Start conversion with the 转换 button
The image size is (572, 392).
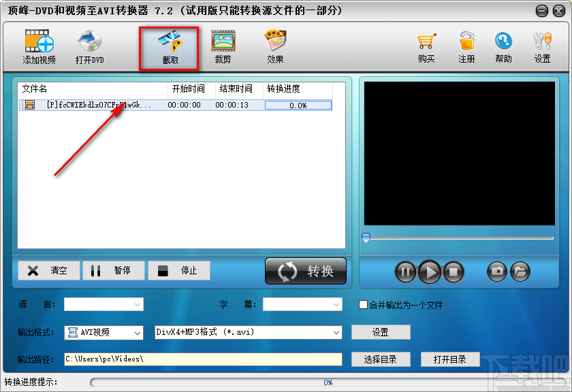pos(306,271)
